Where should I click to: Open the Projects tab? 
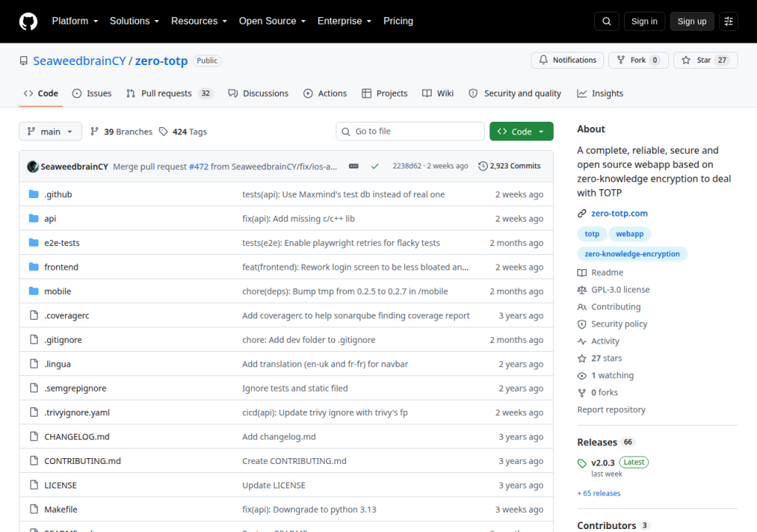tap(384, 94)
